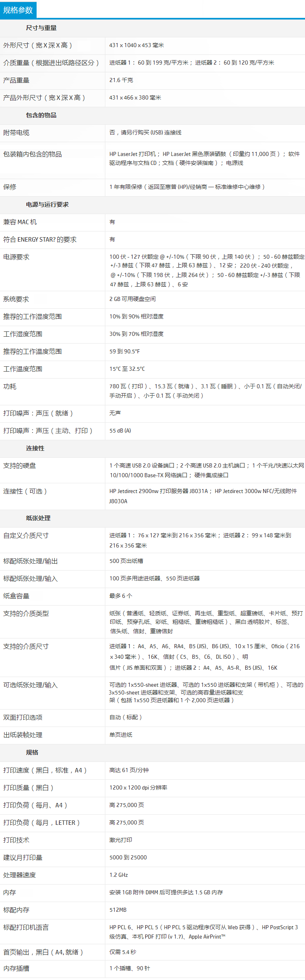
Task: Click the 打印负荷（每月，LETTER）label
Action: click(x=41, y=823)
